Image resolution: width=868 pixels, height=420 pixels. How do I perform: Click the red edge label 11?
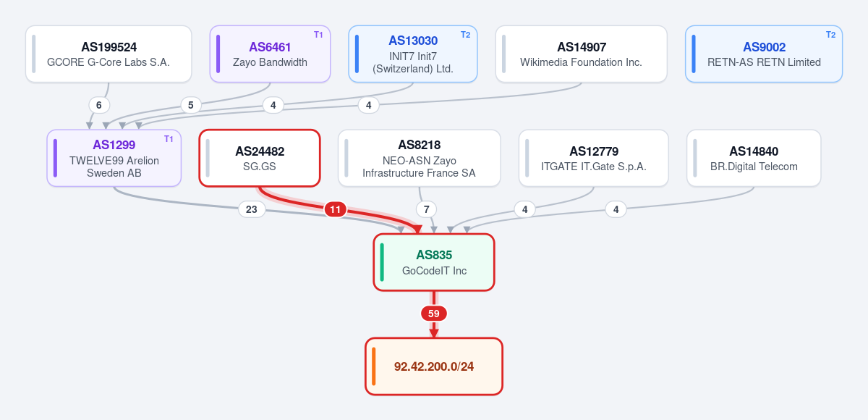tap(335, 210)
